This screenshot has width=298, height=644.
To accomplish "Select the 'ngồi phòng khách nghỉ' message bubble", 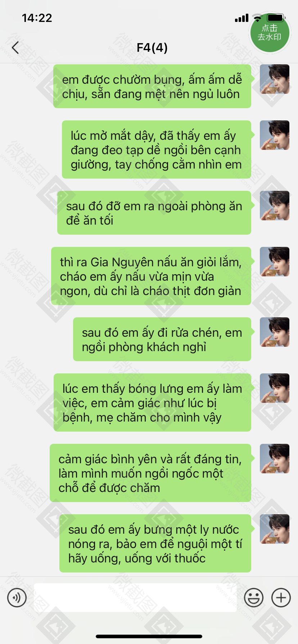I will tap(162, 339).
